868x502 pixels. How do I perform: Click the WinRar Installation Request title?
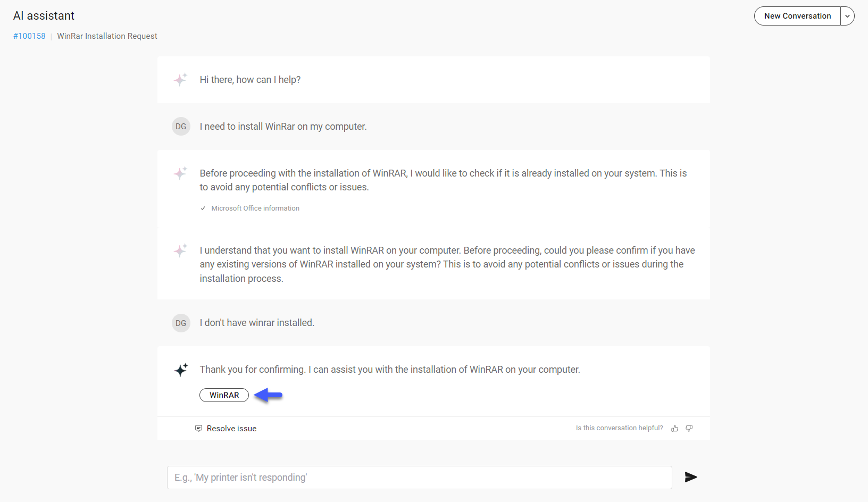pos(107,36)
